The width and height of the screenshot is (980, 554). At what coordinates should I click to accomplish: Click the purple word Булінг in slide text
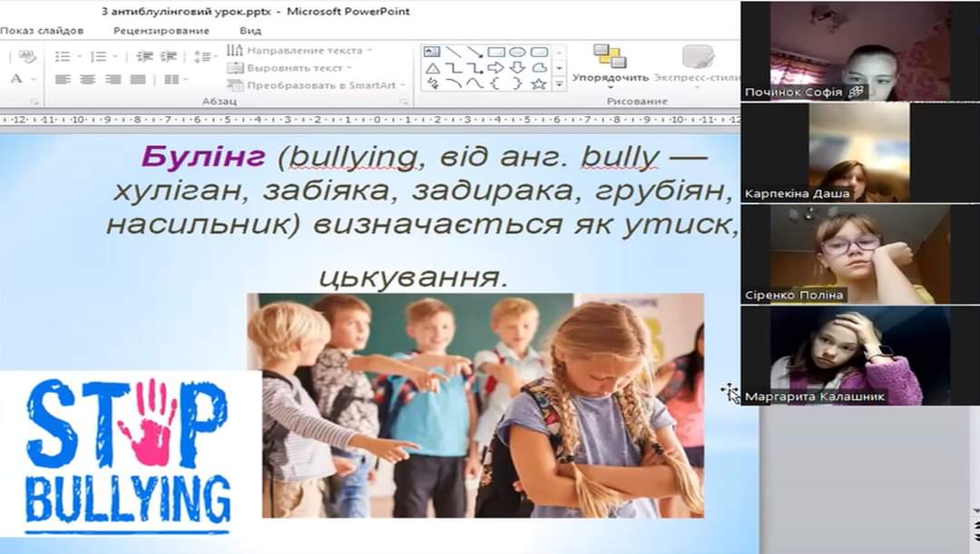203,157
